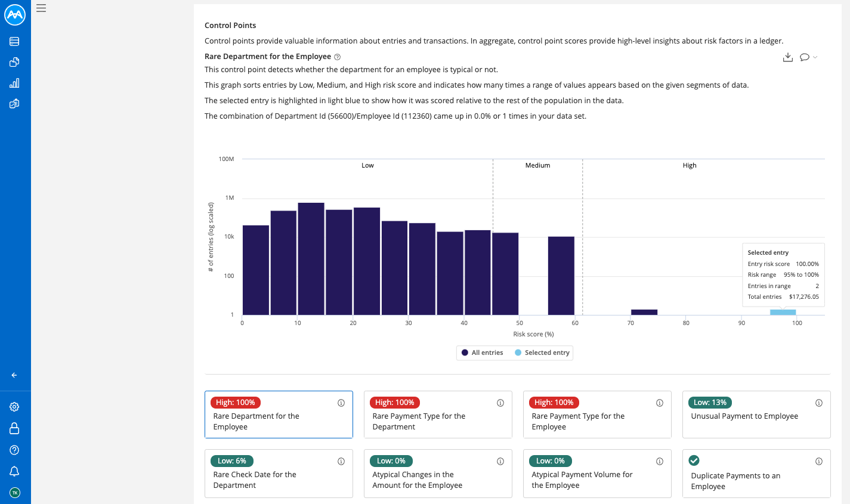Screen dimensions: 850x504
Task: Click the help question-mark icon
Action: pos(15,450)
